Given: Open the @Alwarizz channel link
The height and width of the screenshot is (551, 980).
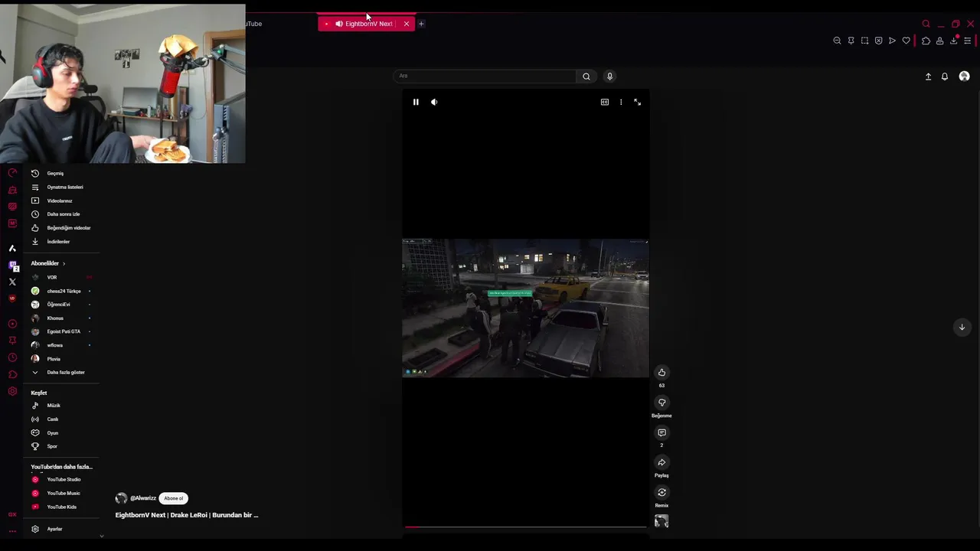Looking at the screenshot, I should (x=143, y=498).
